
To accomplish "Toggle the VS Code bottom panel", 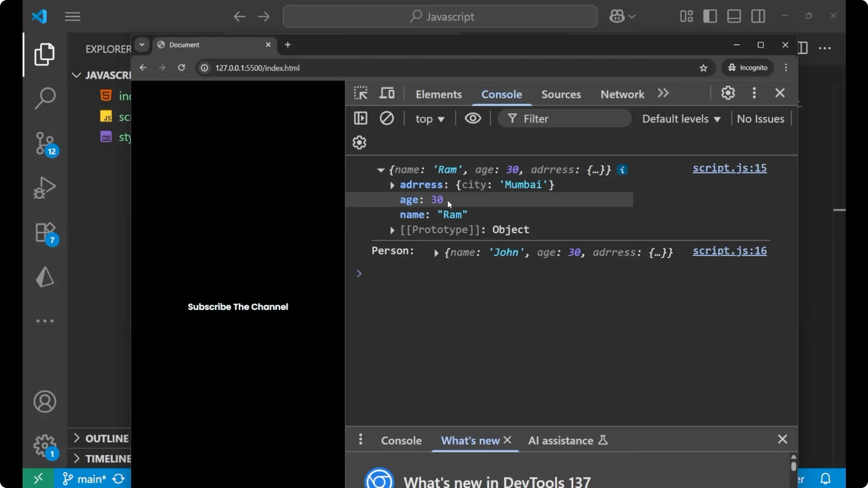I will tap(734, 16).
